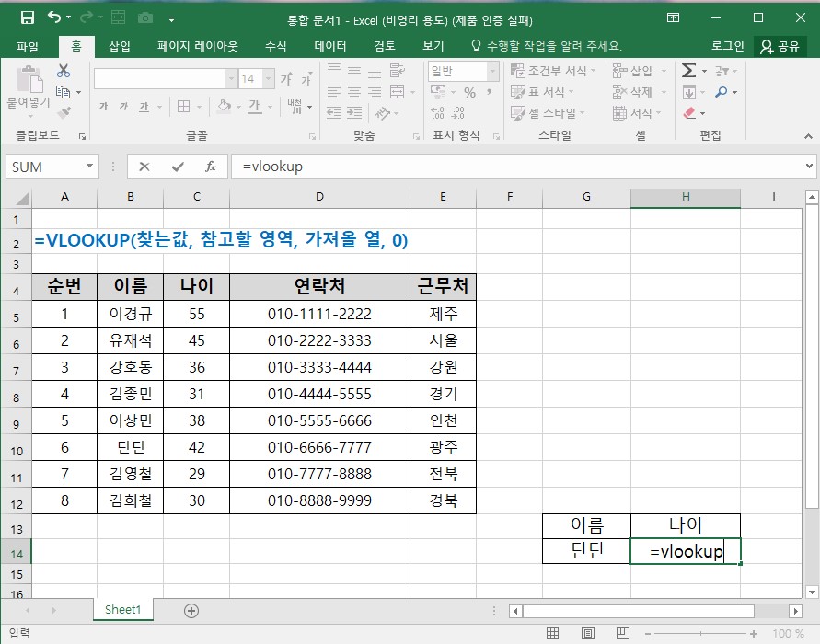Click the Undo arrow icon
820x644 pixels.
coord(54,17)
